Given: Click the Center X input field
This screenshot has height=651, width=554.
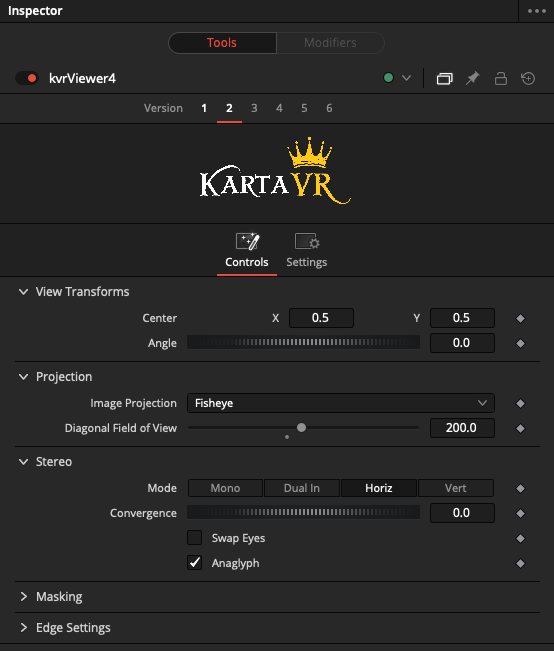Looking at the screenshot, I should pos(321,318).
